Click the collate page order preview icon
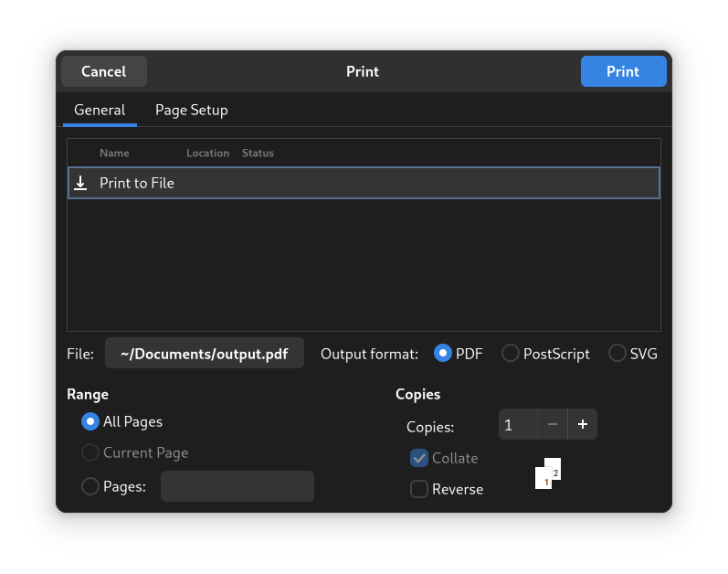 coord(548,473)
